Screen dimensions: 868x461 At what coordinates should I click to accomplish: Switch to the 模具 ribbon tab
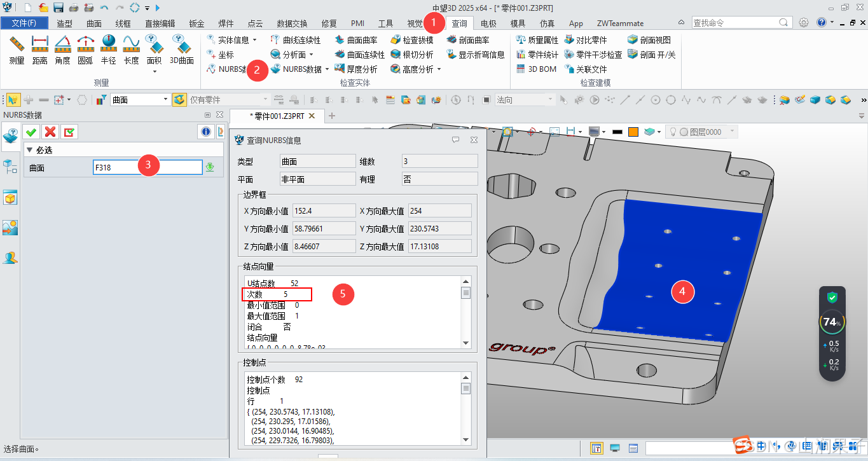point(518,24)
